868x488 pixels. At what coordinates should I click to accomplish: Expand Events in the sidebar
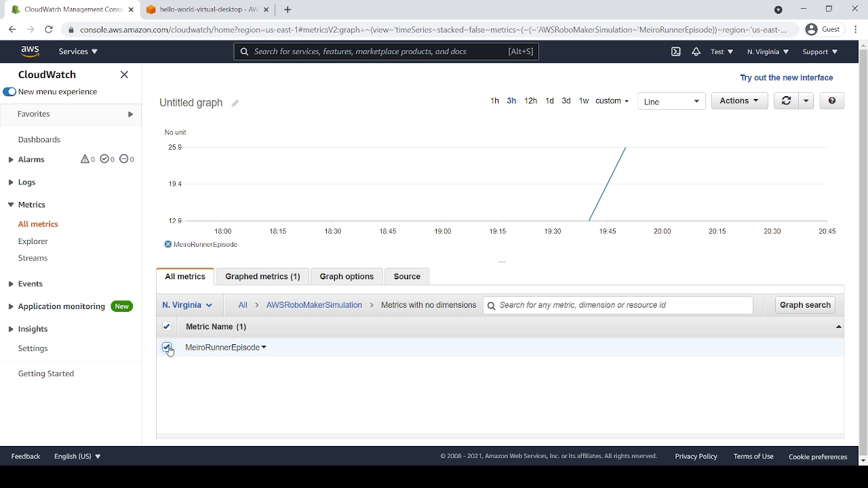click(11, 284)
